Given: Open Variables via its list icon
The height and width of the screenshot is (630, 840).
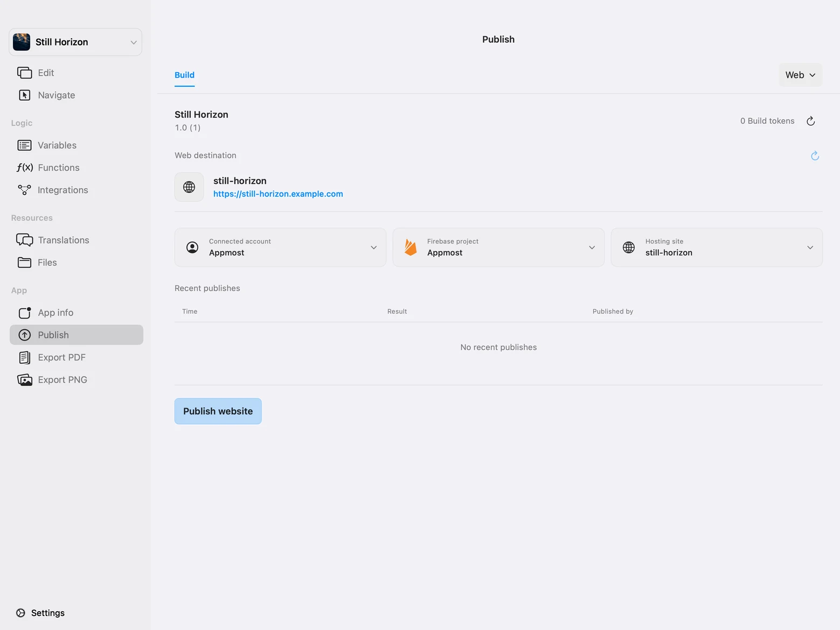Looking at the screenshot, I should coord(25,146).
